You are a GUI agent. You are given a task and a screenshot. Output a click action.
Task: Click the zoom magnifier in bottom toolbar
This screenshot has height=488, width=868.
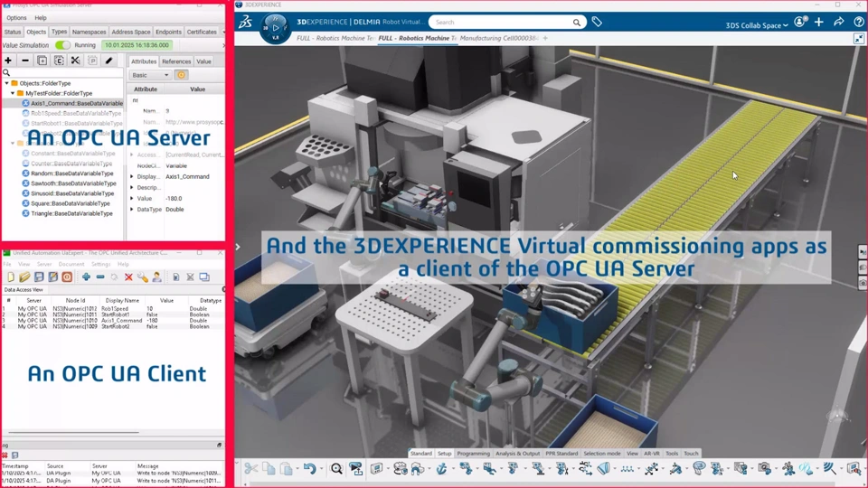coord(336,469)
